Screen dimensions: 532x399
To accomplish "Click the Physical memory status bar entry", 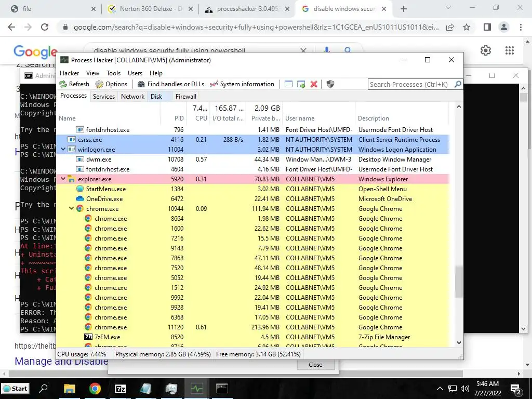I will point(163,354).
